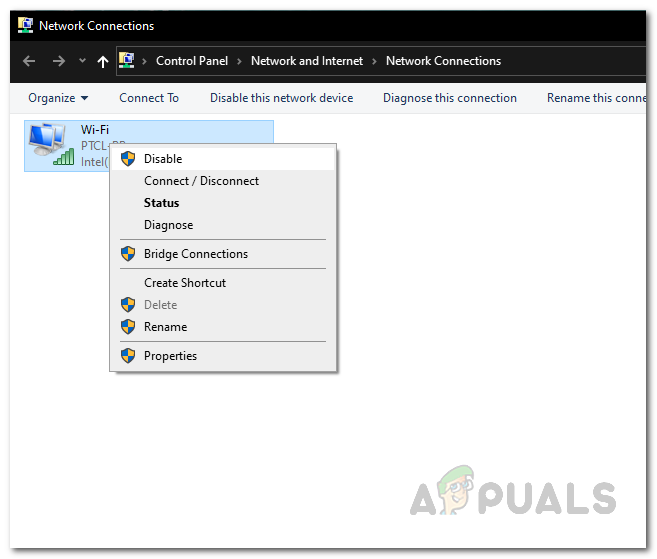Click shield icon beside Properties
This screenshot has width=657, height=559.
(128, 356)
